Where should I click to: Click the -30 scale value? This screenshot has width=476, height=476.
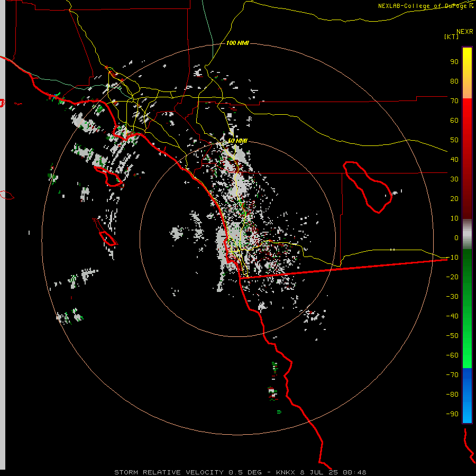point(452,297)
